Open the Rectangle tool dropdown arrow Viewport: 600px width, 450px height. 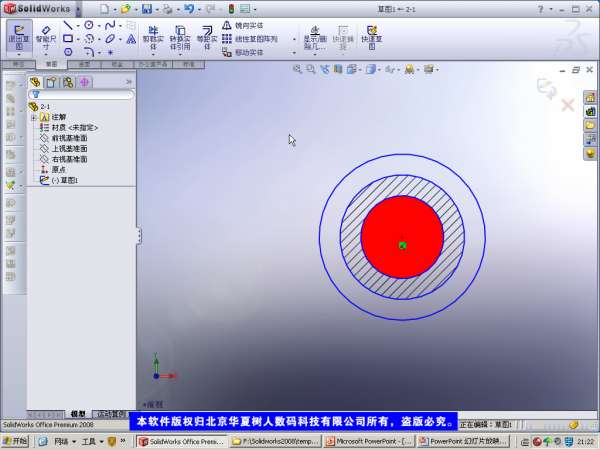pos(78,39)
